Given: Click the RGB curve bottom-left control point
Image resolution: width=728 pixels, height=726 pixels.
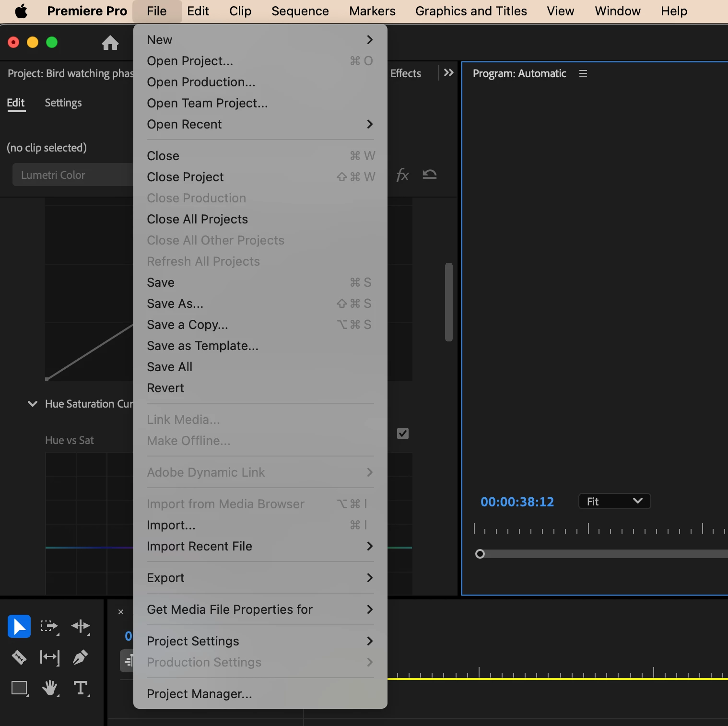Looking at the screenshot, I should [47, 379].
